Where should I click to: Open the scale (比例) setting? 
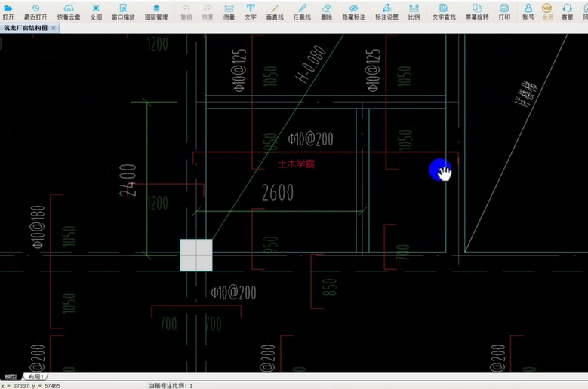coord(414,11)
